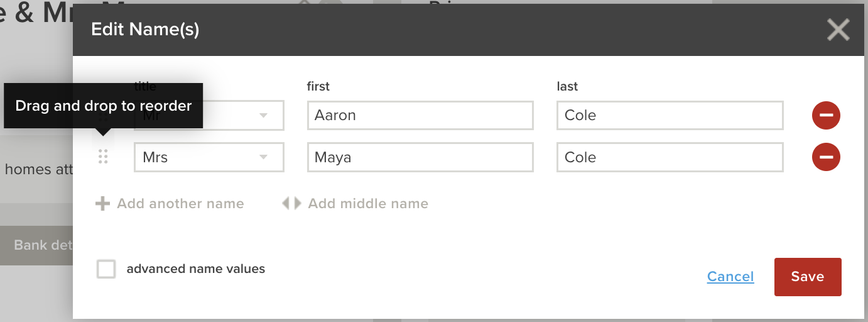Click the plus icon for another name
Viewport: 868px width, 322px height.
tap(102, 204)
